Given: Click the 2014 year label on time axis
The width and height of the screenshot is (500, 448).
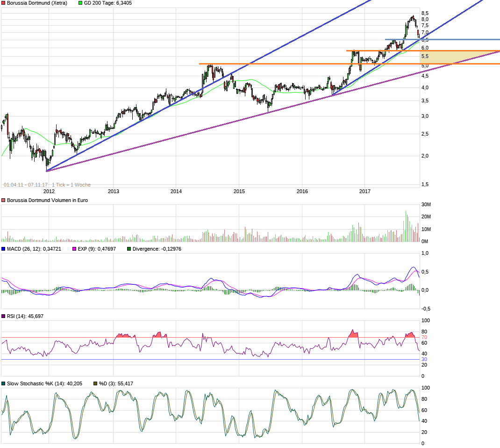Looking at the screenshot, I should pos(176,191).
